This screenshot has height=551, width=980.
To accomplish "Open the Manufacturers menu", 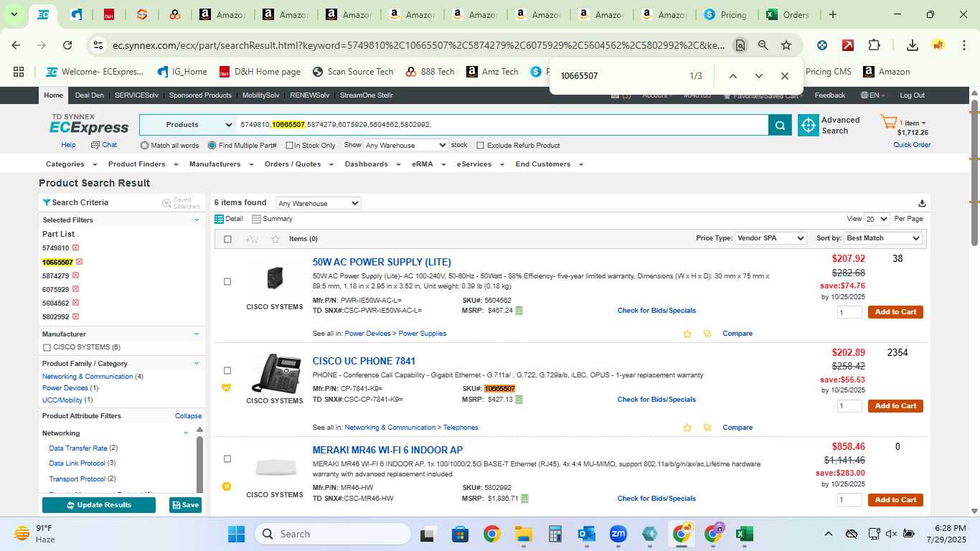I will pos(221,164).
